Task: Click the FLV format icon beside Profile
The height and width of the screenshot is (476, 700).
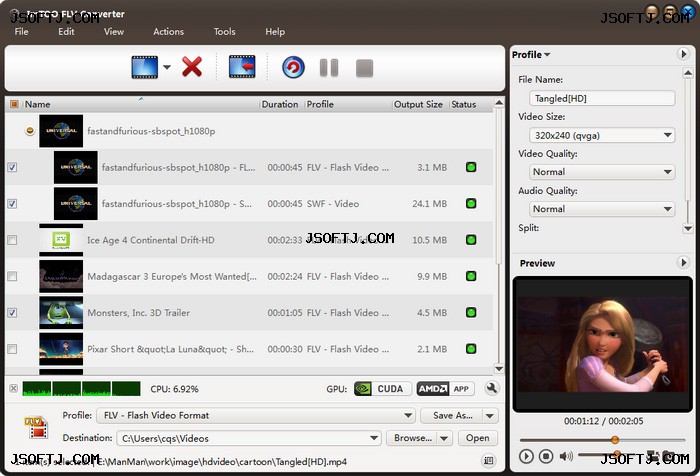Action: [x=36, y=427]
